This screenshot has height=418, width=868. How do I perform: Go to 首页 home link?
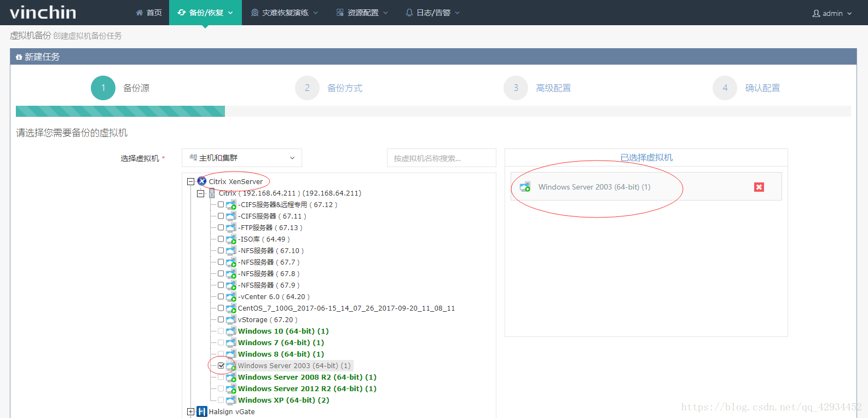pos(149,13)
